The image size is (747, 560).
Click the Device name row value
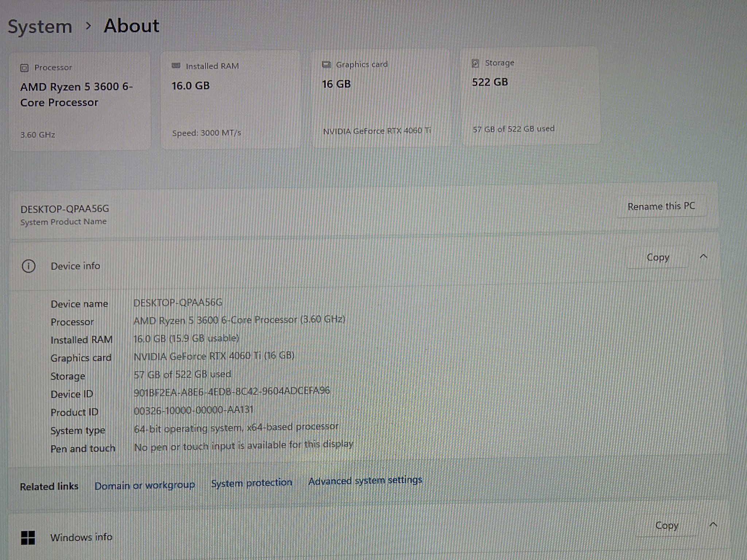(178, 303)
